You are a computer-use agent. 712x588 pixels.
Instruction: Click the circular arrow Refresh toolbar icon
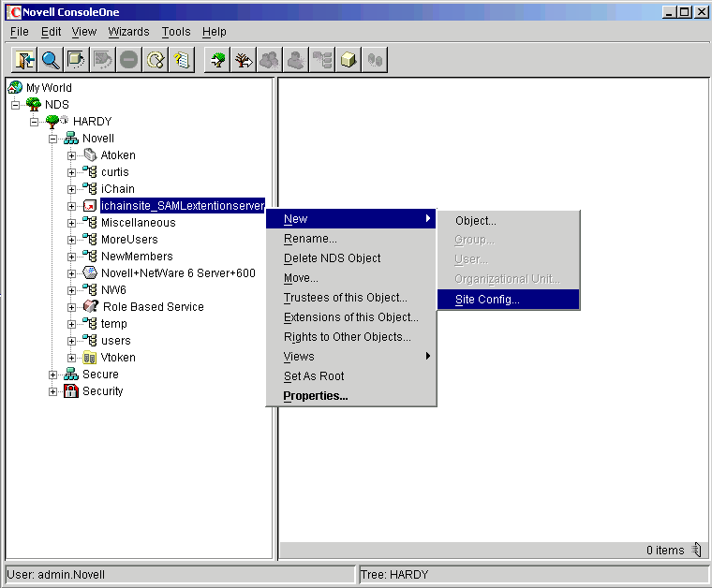tap(156, 60)
